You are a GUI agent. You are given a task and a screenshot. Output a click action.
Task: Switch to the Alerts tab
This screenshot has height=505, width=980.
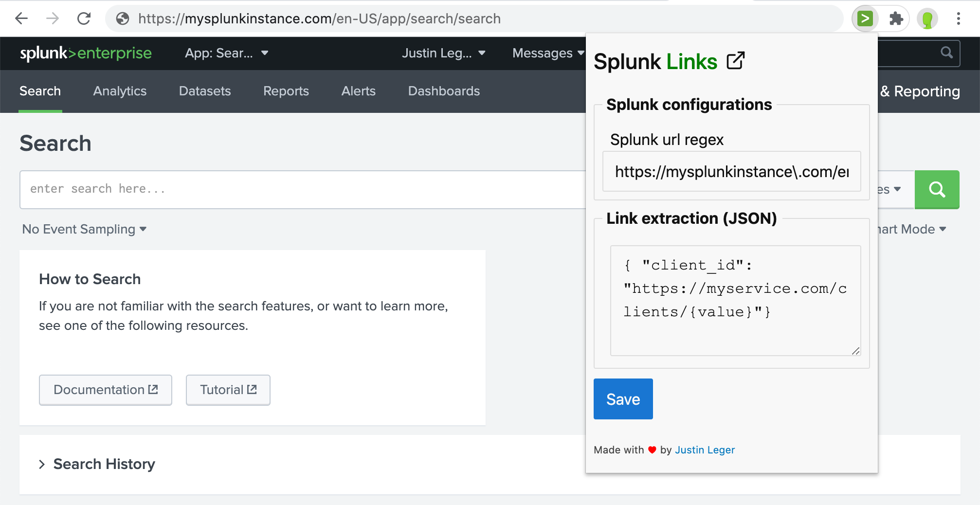(x=358, y=91)
